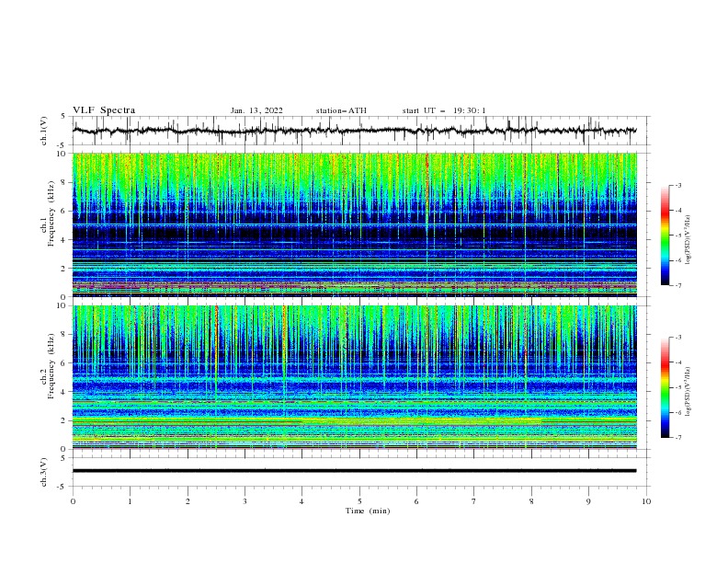
Task: Click the "-5" tick on ch.1 colorbar
Action: pyautogui.click(x=677, y=236)
